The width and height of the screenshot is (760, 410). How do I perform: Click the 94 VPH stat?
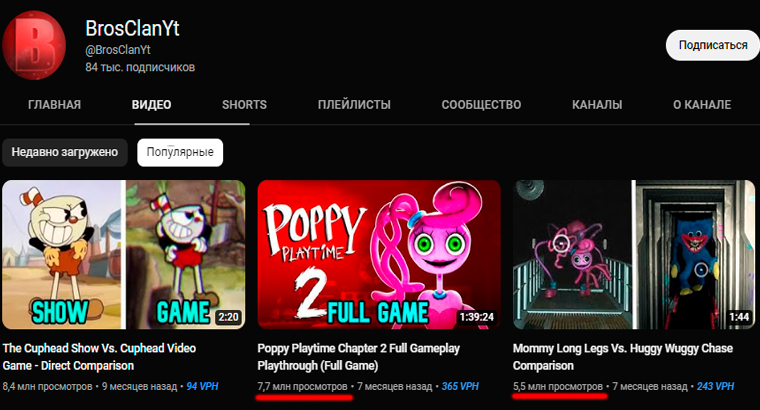point(202,387)
